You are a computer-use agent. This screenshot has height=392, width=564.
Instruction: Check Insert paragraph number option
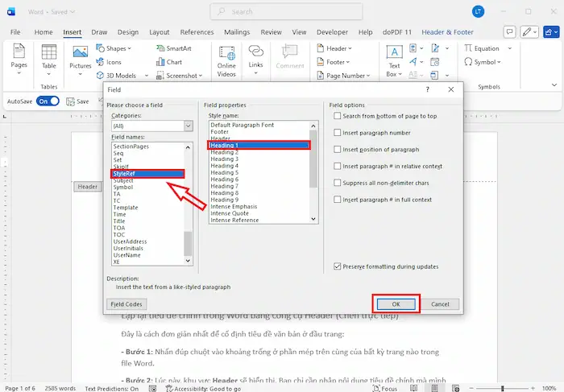[x=337, y=133]
